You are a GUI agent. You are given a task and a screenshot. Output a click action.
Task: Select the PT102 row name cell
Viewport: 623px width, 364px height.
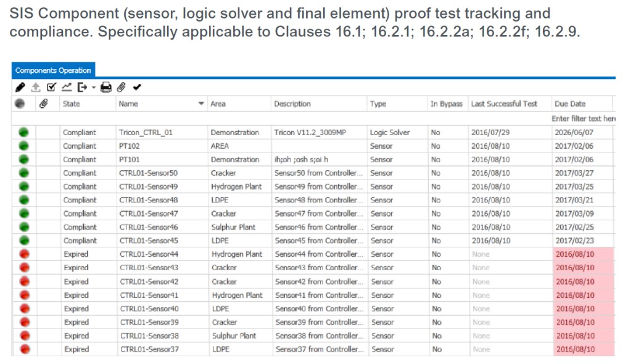[x=130, y=146]
